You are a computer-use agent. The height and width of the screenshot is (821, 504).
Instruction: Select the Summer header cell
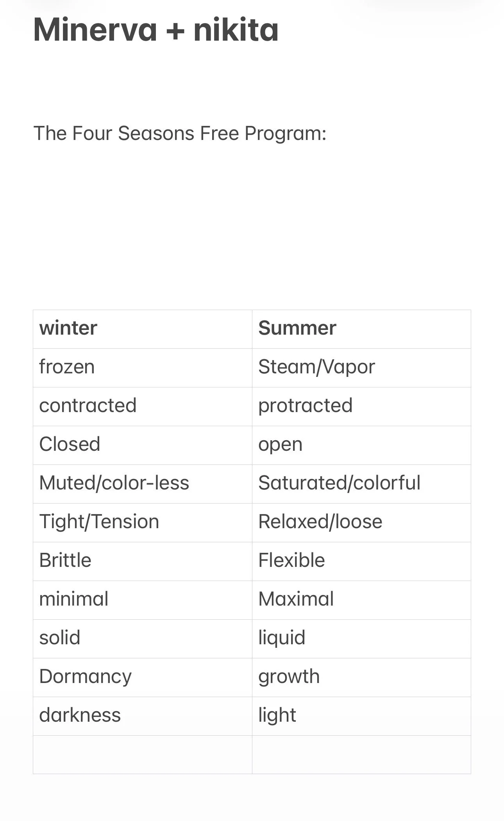pyautogui.click(x=361, y=329)
